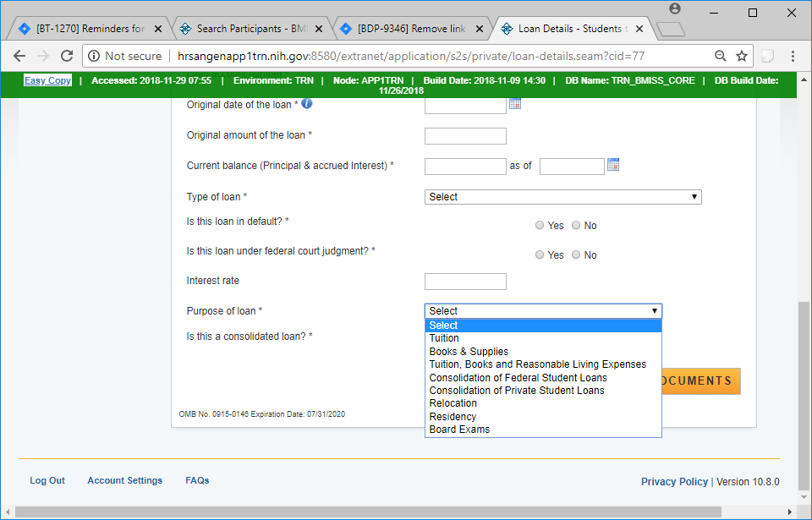
Task: Click the browser zoom magnifier icon
Action: point(720,56)
